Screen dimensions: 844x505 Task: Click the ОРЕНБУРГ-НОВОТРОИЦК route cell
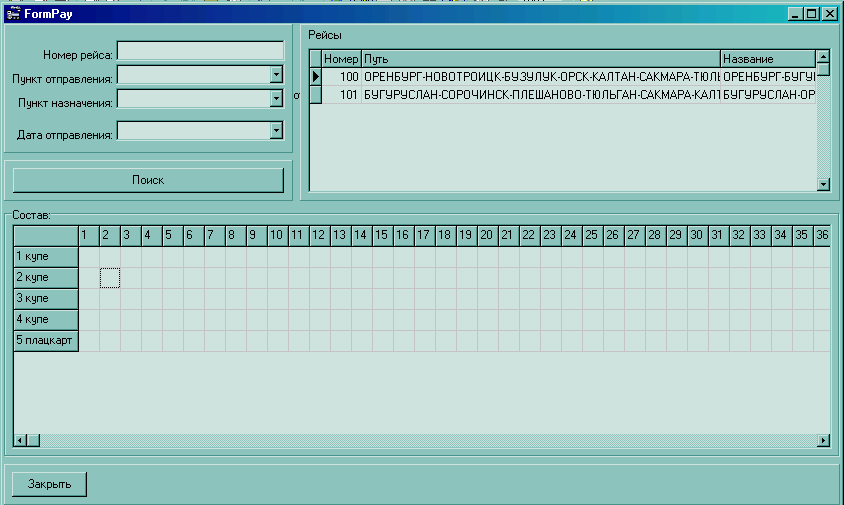click(x=541, y=77)
